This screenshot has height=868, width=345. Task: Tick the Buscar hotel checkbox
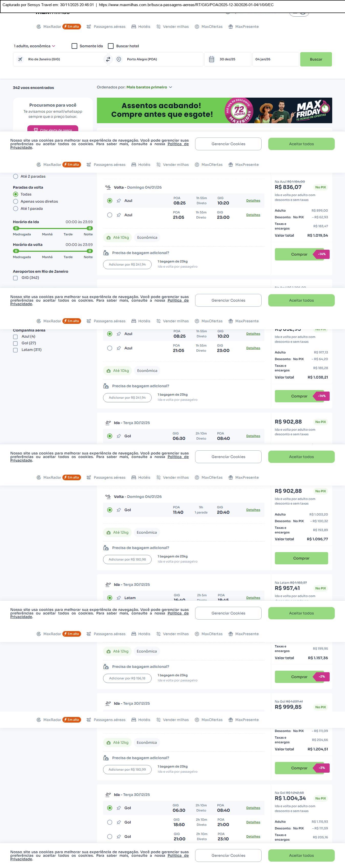click(111, 46)
